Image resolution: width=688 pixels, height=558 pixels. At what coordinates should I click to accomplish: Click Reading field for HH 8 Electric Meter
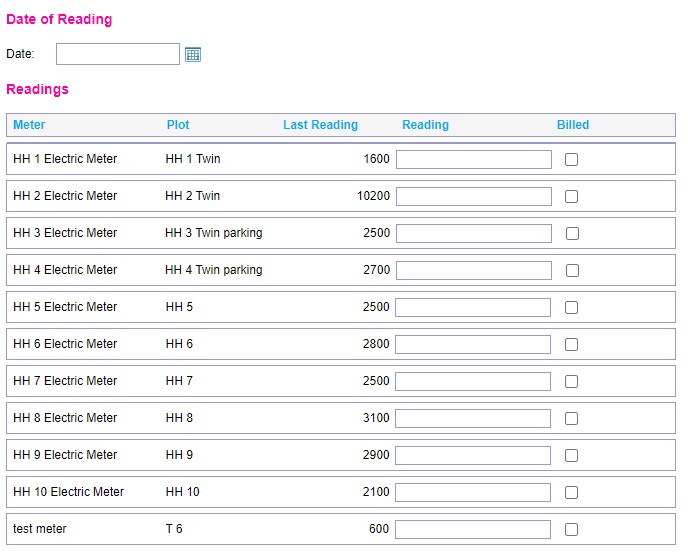[473, 418]
